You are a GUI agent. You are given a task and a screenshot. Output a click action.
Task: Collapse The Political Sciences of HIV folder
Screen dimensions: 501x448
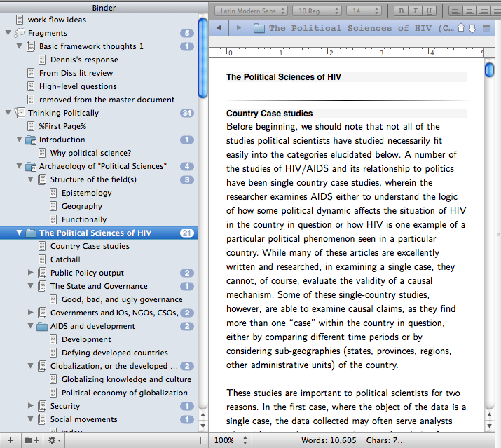(20, 233)
